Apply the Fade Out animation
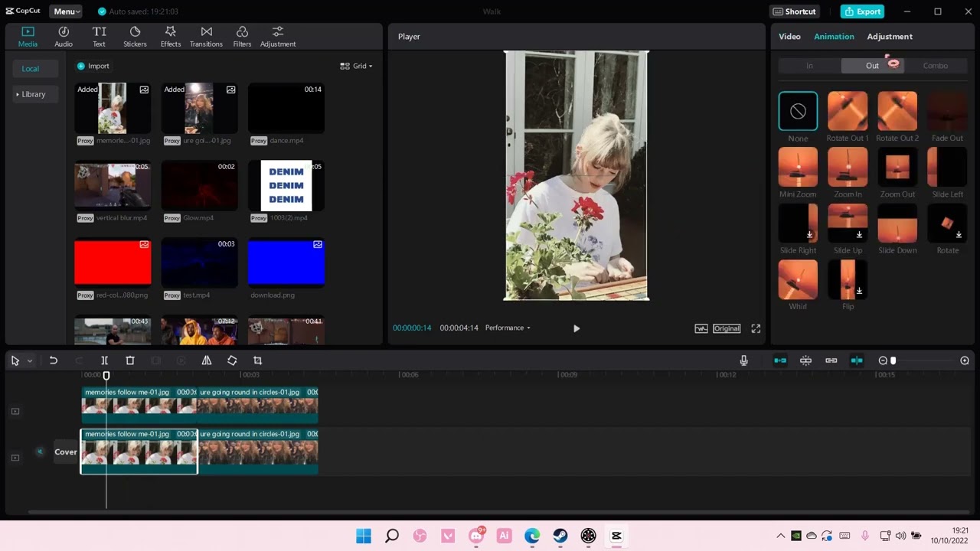The height and width of the screenshot is (551, 980). pyautogui.click(x=947, y=112)
